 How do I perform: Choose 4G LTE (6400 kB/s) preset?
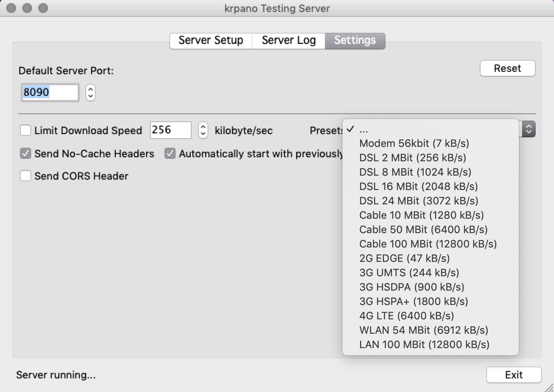point(431,316)
